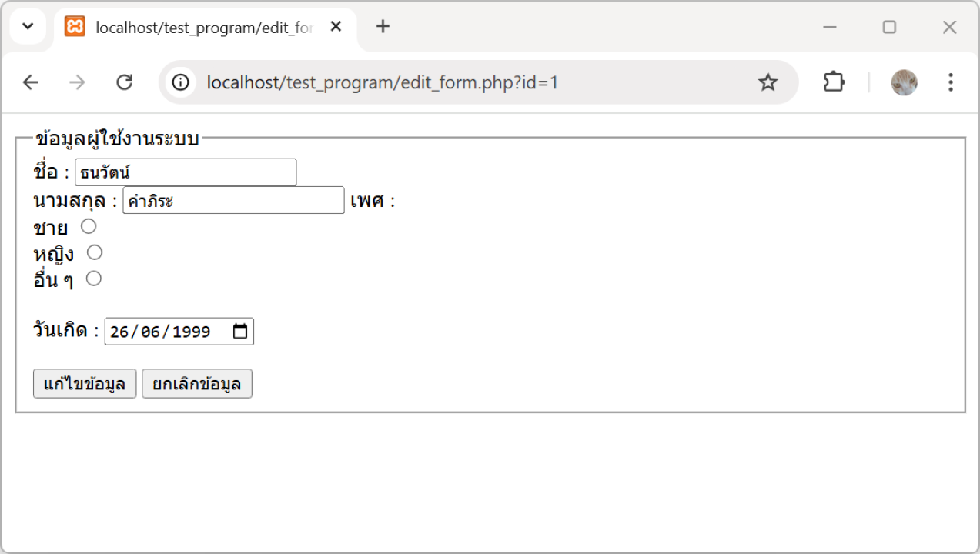Open the Chrome three-dot menu

(951, 82)
